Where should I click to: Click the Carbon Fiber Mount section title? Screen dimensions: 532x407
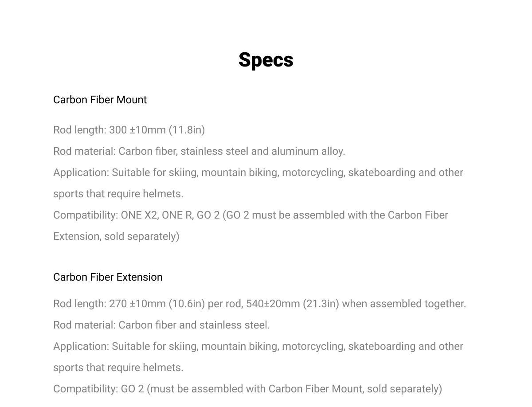point(100,100)
